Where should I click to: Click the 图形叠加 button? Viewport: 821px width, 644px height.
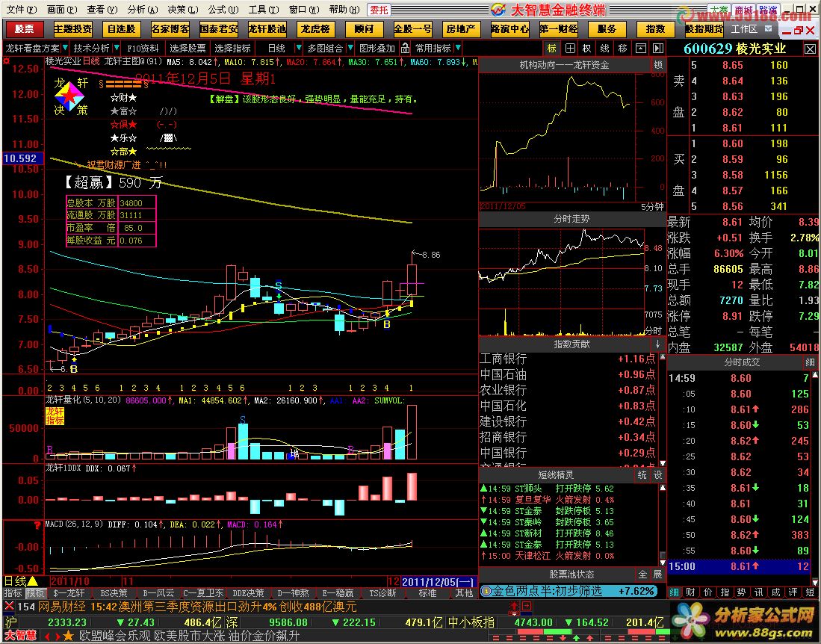(x=377, y=48)
